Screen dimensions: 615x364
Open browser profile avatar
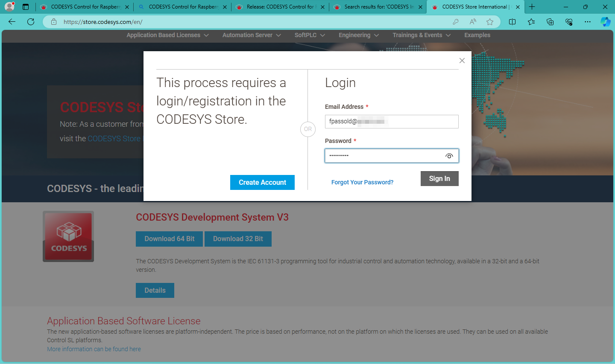(9, 7)
